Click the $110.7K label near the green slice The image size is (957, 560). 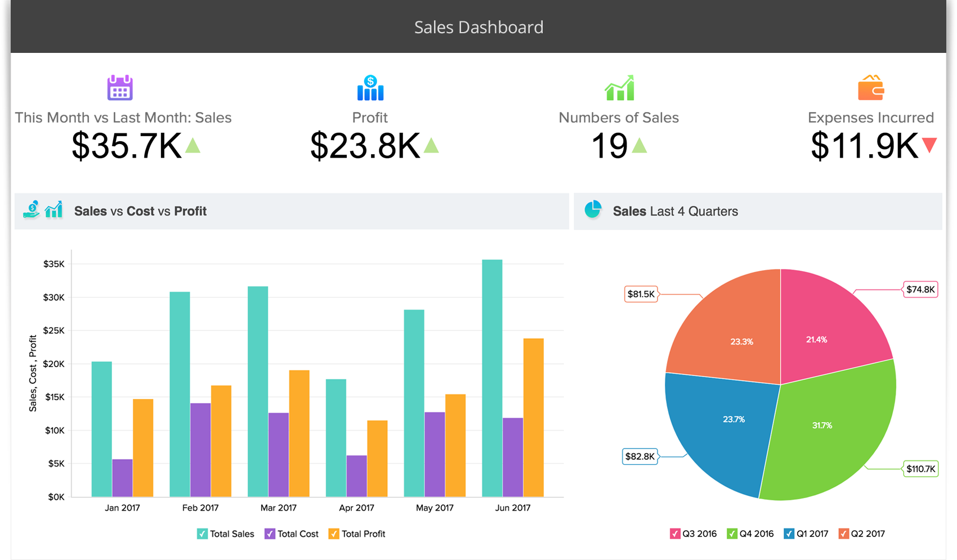(x=921, y=468)
